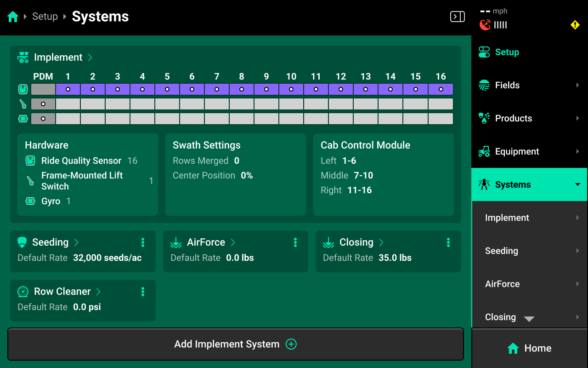The image size is (588, 368).
Task: Expand the Equipment sidebar menu
Action: pyautogui.click(x=529, y=151)
